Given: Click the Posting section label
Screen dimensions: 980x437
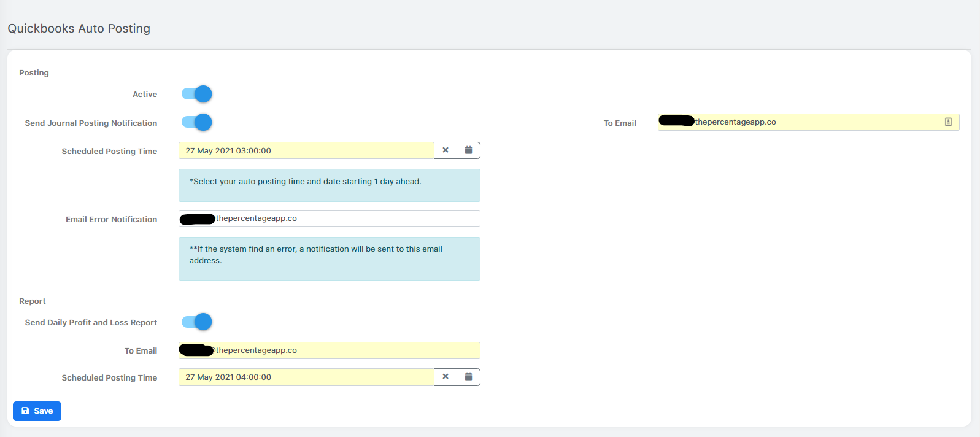Looking at the screenshot, I should click(34, 72).
